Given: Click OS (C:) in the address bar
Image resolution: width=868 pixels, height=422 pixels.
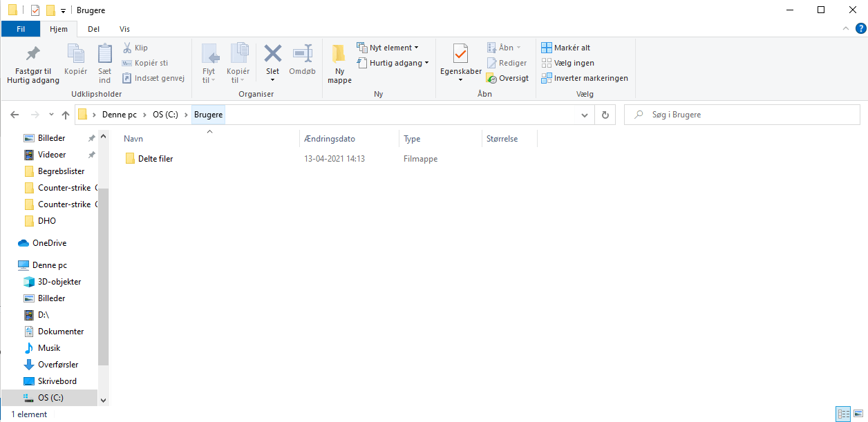Looking at the screenshot, I should click(x=167, y=115).
